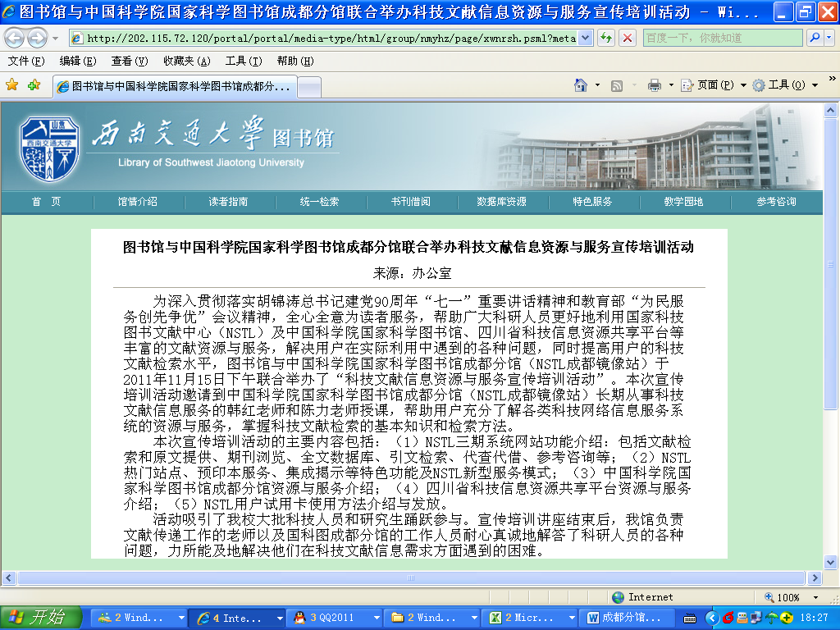Click the Stop loading red X icon

[x=628, y=38]
